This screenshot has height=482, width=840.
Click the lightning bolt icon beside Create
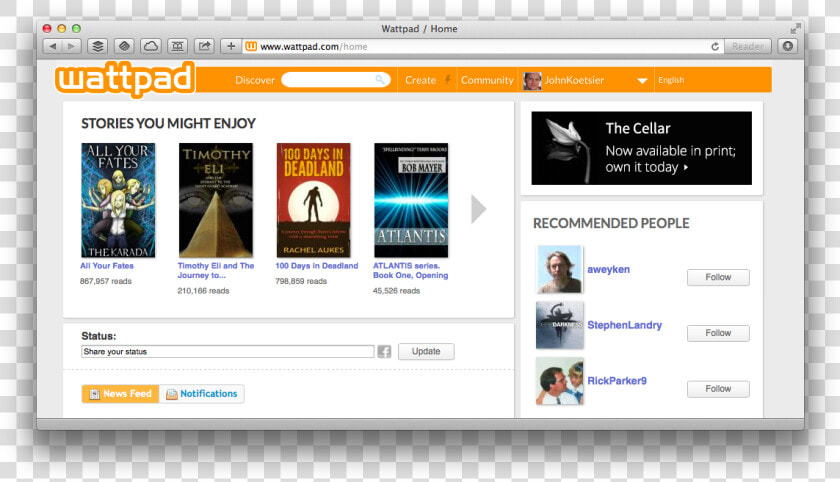[x=447, y=80]
